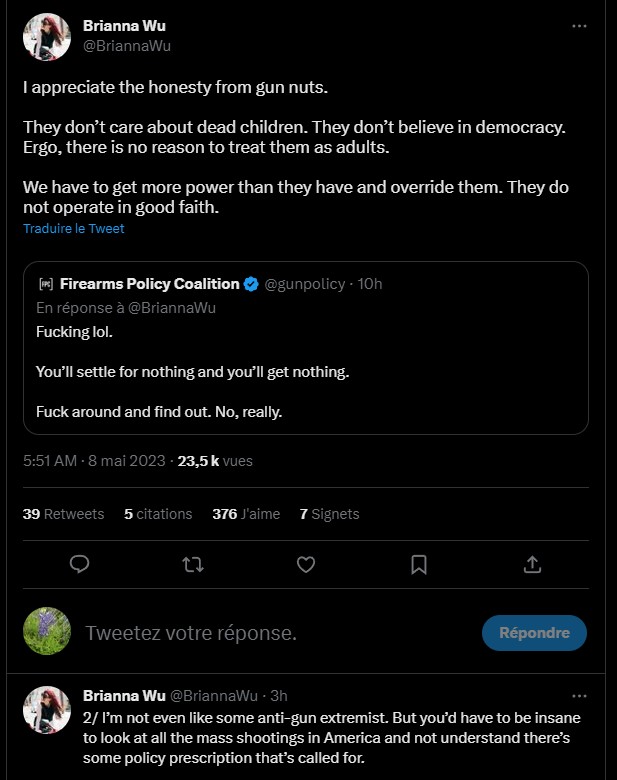Click the retweet arrows icon
Screen dimensions: 617x780
pos(193,565)
